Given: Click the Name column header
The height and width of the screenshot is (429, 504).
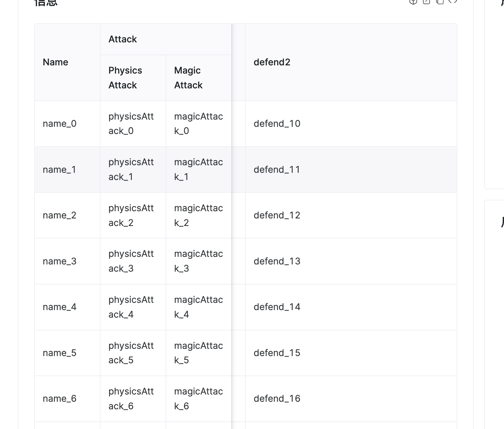Looking at the screenshot, I should click(x=56, y=62).
